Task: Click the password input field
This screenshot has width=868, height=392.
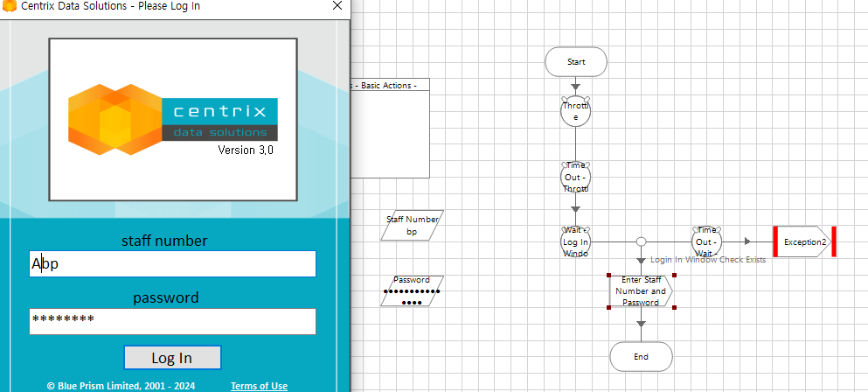Action: pyautogui.click(x=172, y=322)
